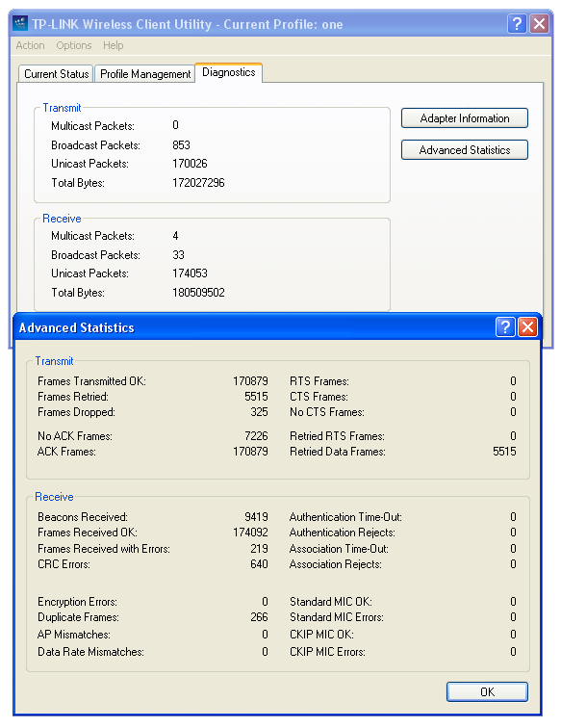
Task: Click Retried Data Frames label
Action: point(338,452)
